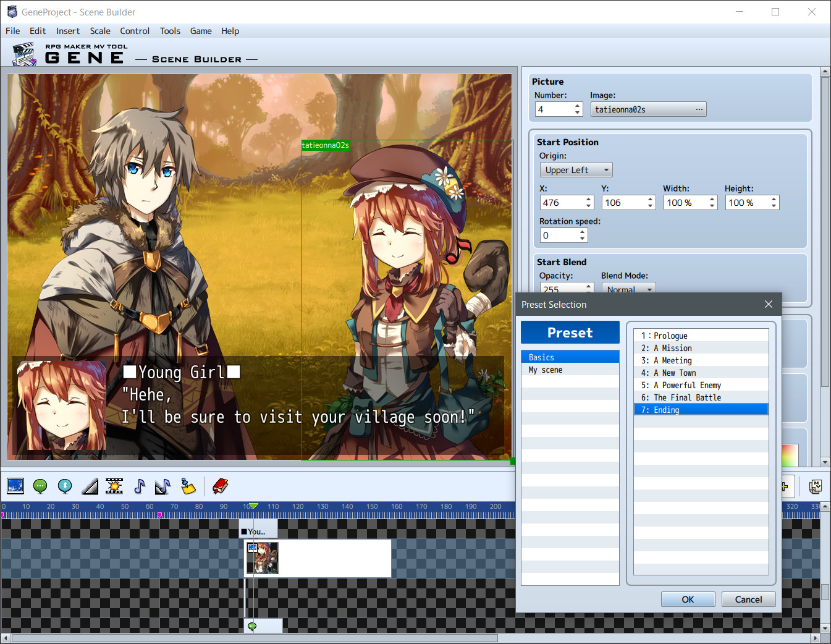
Task: Open the background music tool
Action: coord(139,486)
